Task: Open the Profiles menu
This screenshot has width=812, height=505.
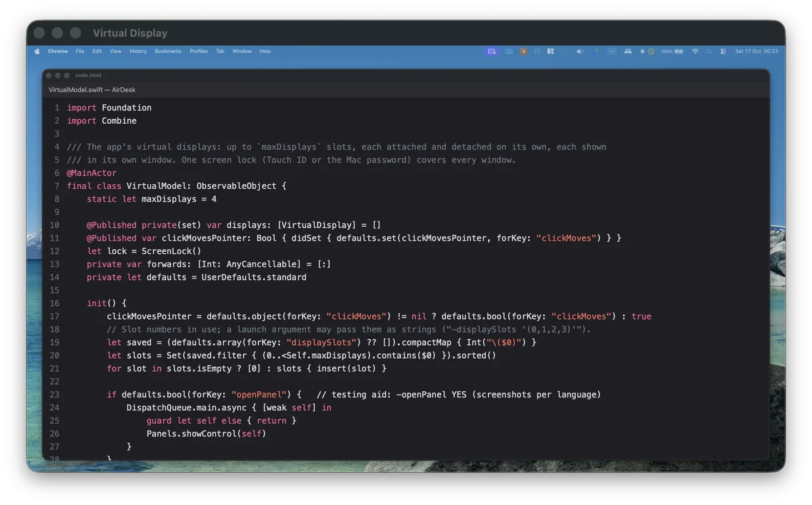Action: click(198, 51)
